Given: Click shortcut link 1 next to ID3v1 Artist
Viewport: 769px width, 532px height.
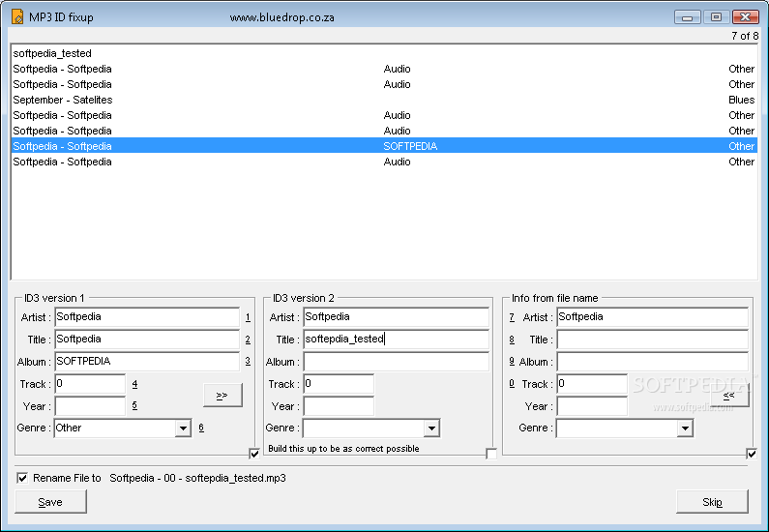Looking at the screenshot, I should point(248,317).
